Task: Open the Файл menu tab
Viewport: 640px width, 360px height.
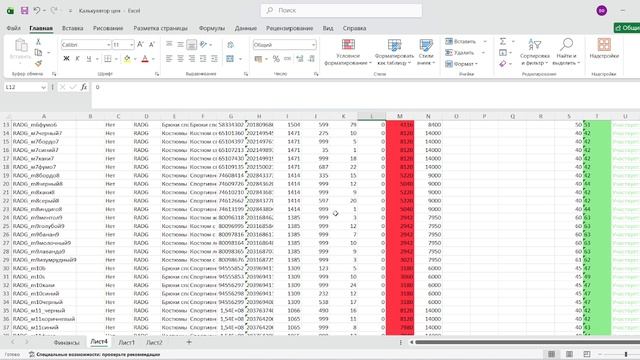Action: (13, 28)
